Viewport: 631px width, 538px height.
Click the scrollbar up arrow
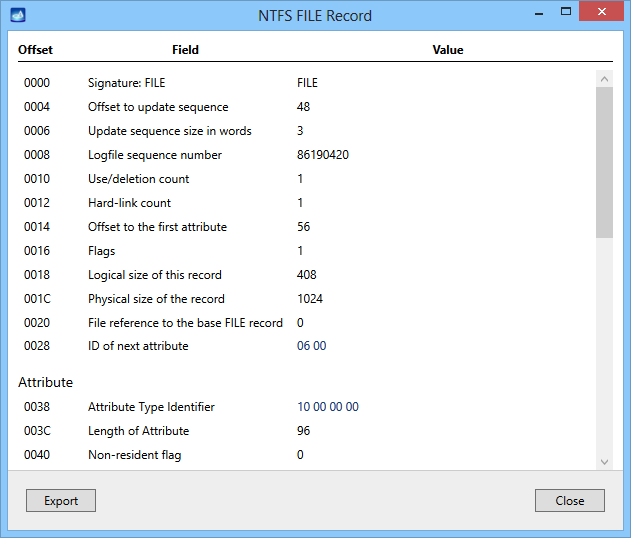[604, 79]
